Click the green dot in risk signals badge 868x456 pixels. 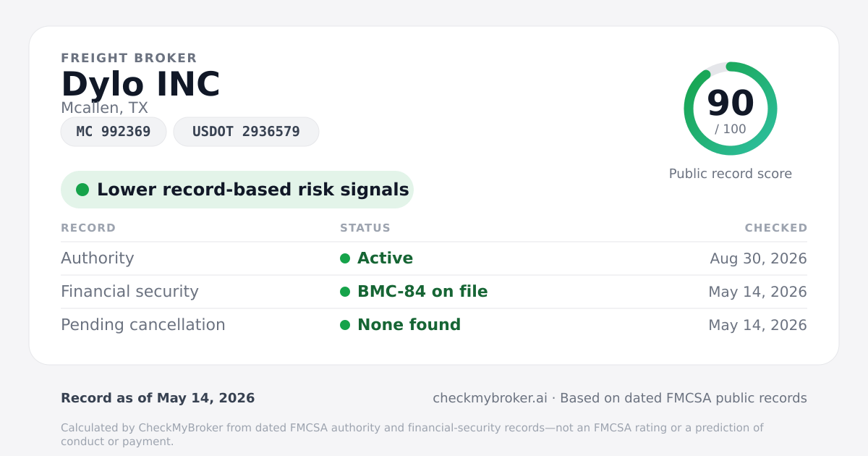tap(82, 190)
